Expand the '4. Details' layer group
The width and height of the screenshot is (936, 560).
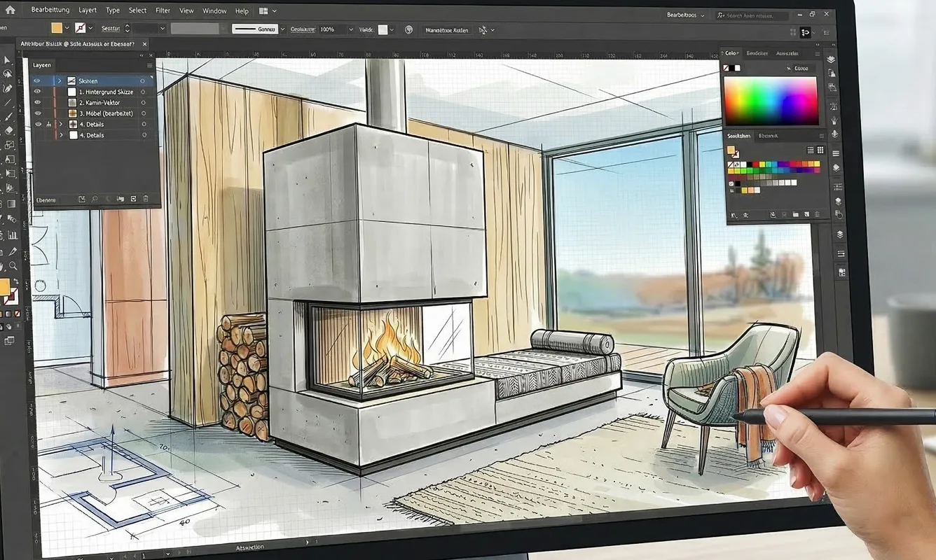tap(61, 124)
